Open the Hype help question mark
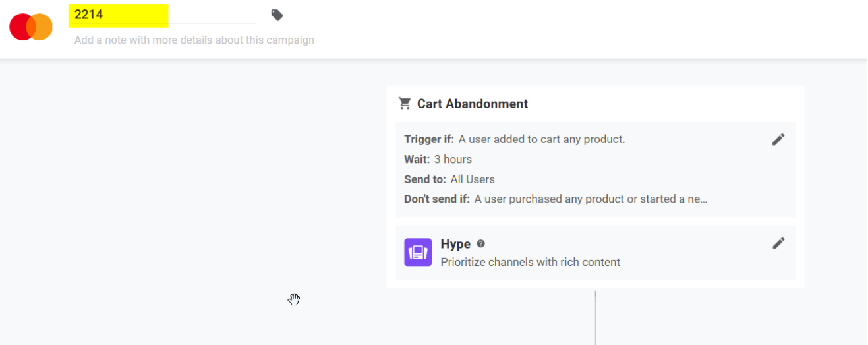Screen dimensions: 868x345 [x=481, y=243]
